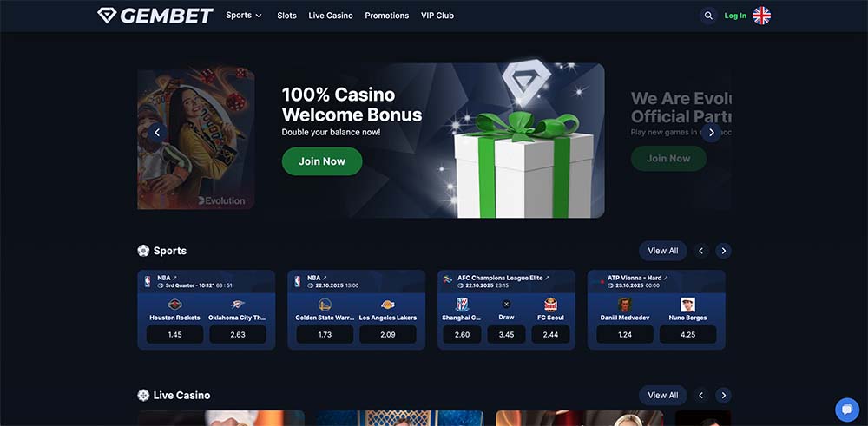The height and width of the screenshot is (426, 868).
Task: Open the live chat bubble
Action: tap(846, 410)
